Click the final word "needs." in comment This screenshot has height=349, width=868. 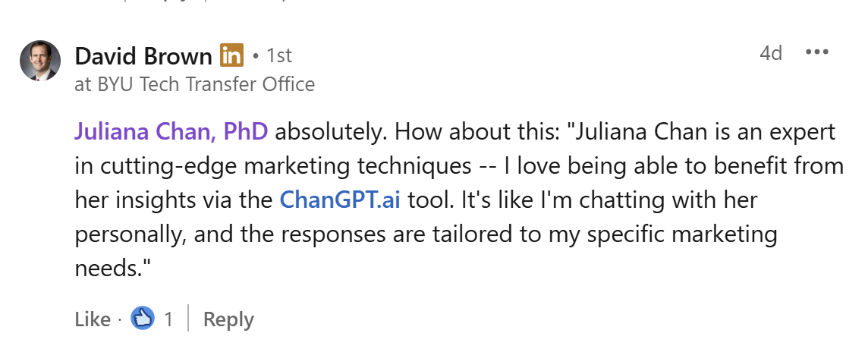coord(105,268)
